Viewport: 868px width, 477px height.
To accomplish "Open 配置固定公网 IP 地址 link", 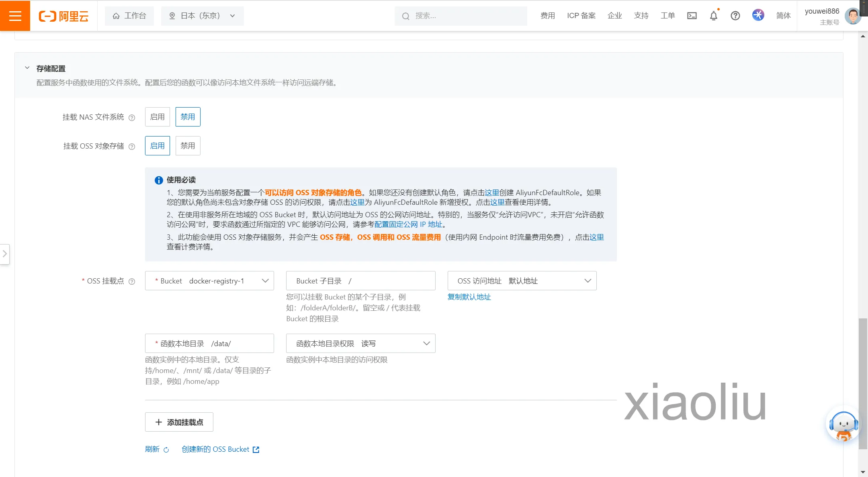I will 408,224.
